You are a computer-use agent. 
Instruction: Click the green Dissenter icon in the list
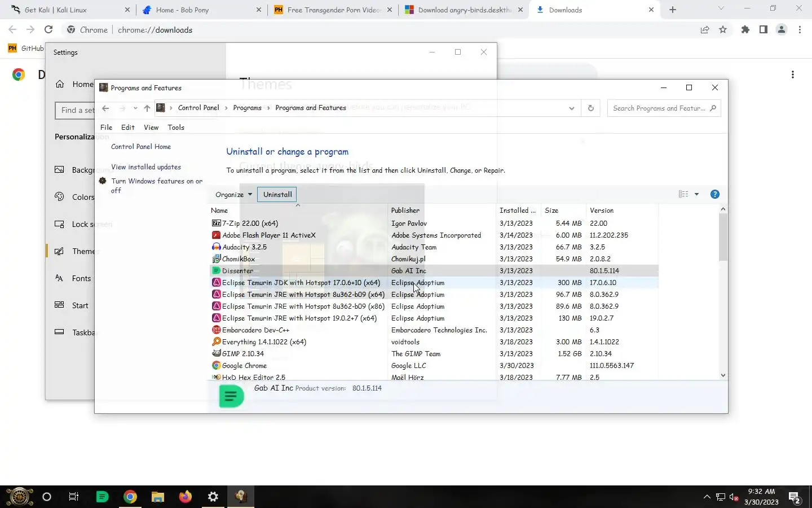tap(216, 270)
